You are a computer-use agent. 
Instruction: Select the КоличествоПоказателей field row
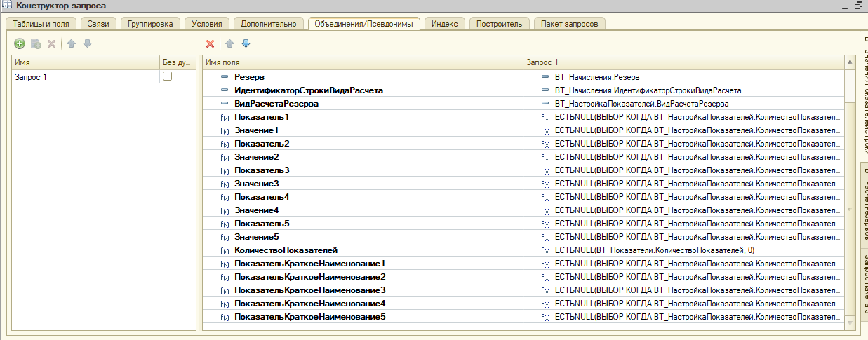pyautogui.click(x=286, y=250)
